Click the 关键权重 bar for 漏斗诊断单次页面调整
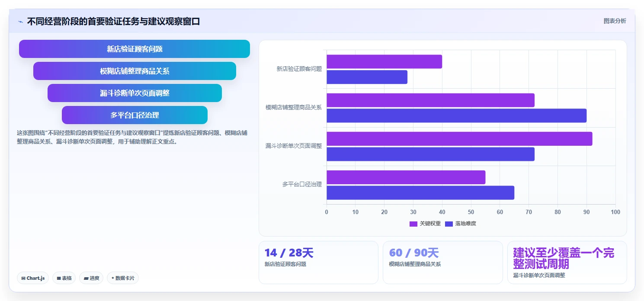The width and height of the screenshot is (644, 301). click(459, 139)
